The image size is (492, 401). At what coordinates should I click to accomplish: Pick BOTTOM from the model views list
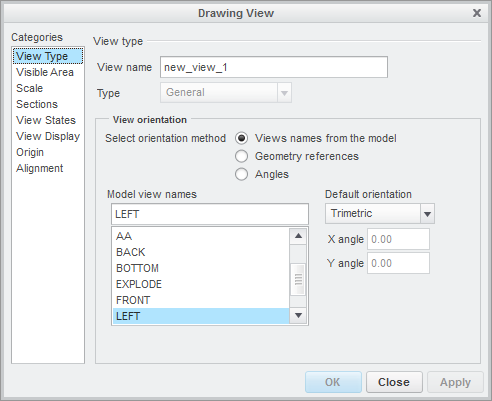[x=201, y=268]
